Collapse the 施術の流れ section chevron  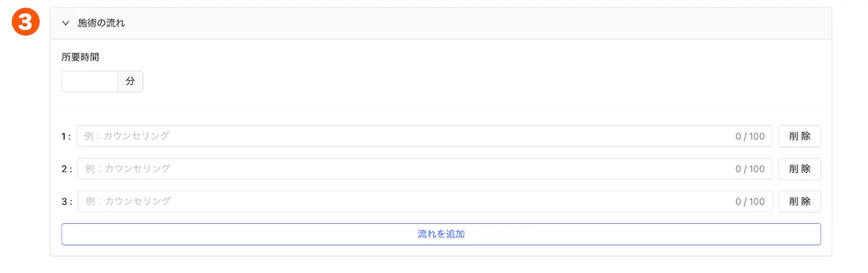[66, 23]
